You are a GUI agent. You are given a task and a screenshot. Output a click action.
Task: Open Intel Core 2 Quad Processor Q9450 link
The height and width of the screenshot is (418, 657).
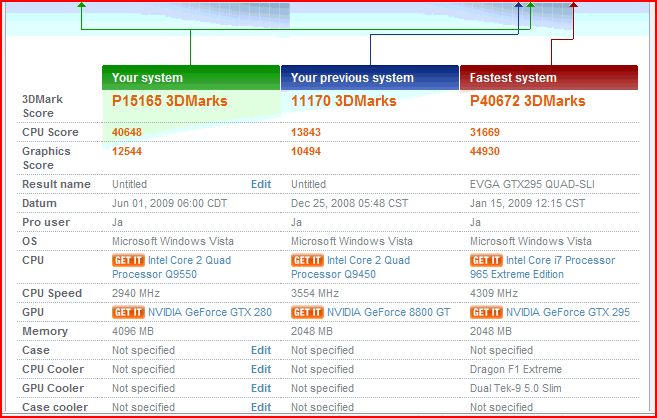tap(351, 267)
